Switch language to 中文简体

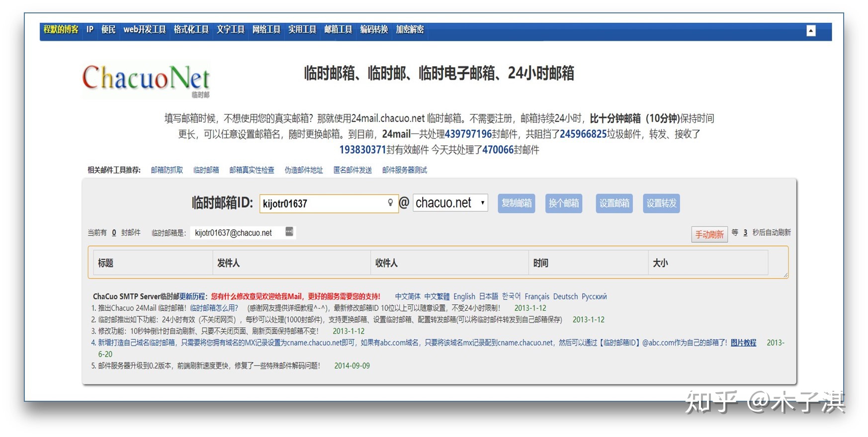click(x=408, y=296)
